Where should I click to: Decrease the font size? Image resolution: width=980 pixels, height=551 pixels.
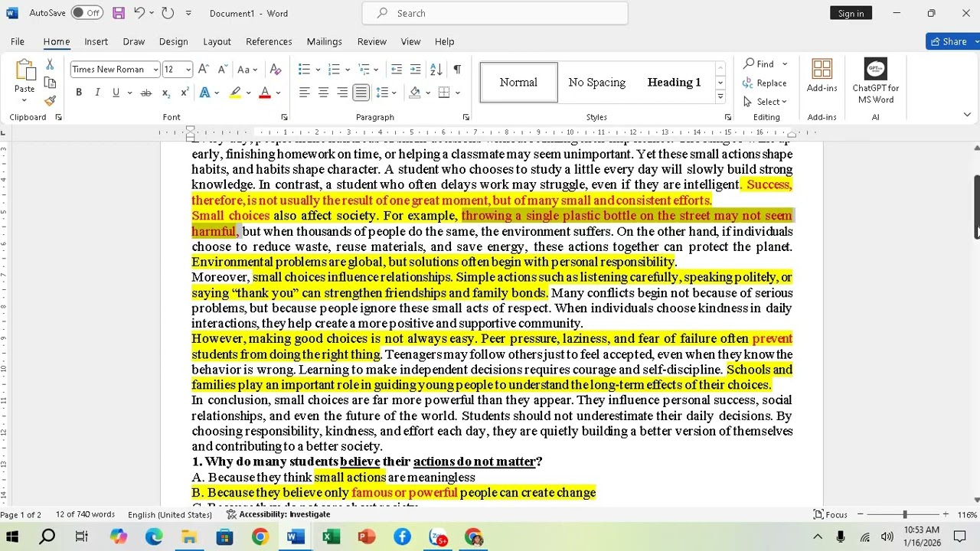222,70
